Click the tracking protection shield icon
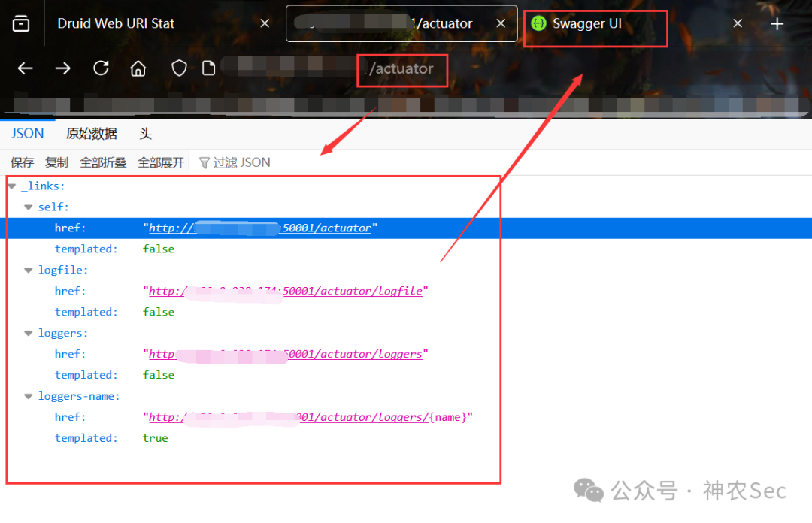This screenshot has width=812, height=523. pyautogui.click(x=179, y=68)
